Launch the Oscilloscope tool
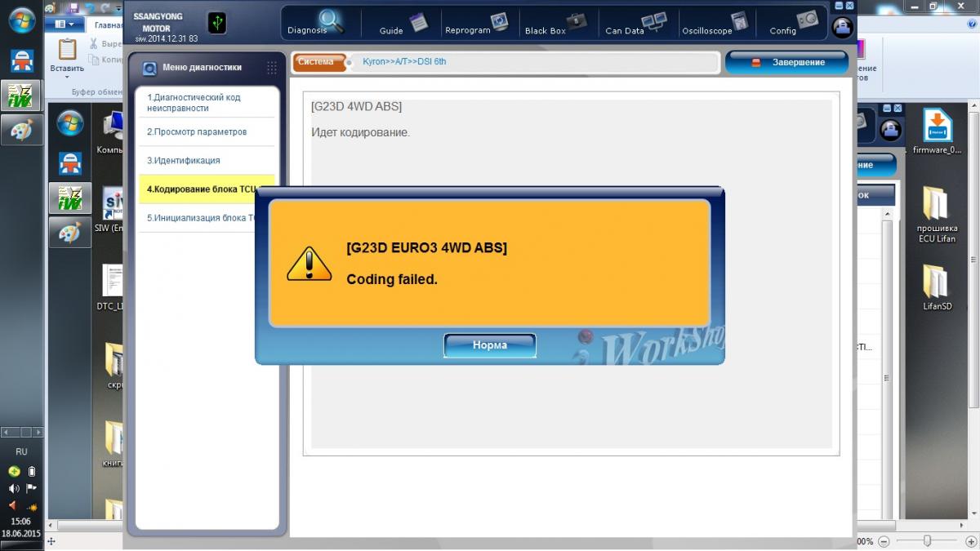Viewport: 980px width, 551px height. [716, 23]
